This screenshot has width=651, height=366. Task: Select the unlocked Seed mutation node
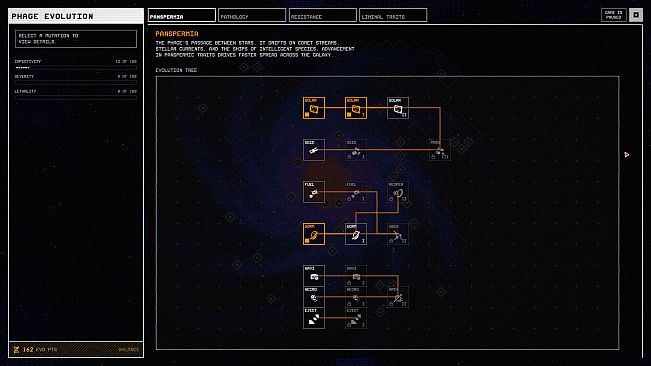pyautogui.click(x=314, y=150)
